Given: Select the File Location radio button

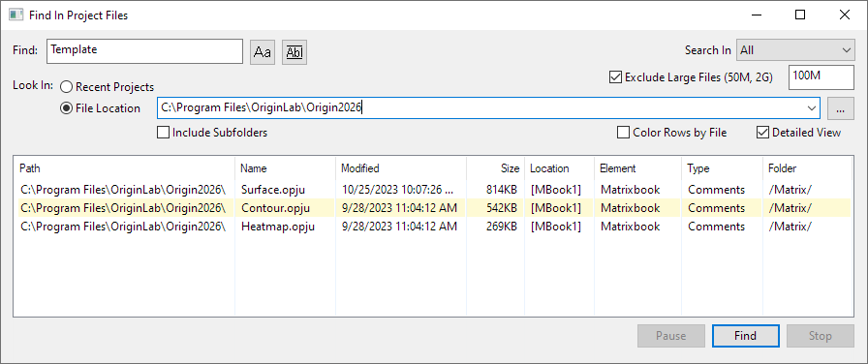Looking at the screenshot, I should point(67,108).
